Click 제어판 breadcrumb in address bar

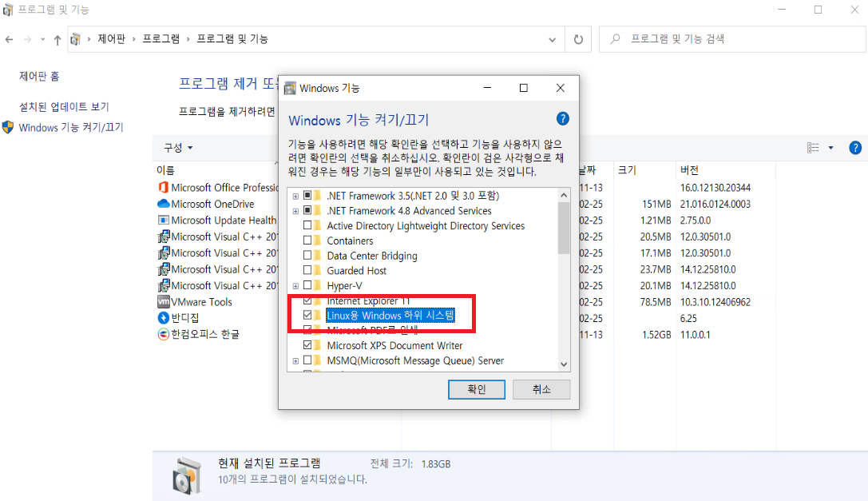(111, 39)
